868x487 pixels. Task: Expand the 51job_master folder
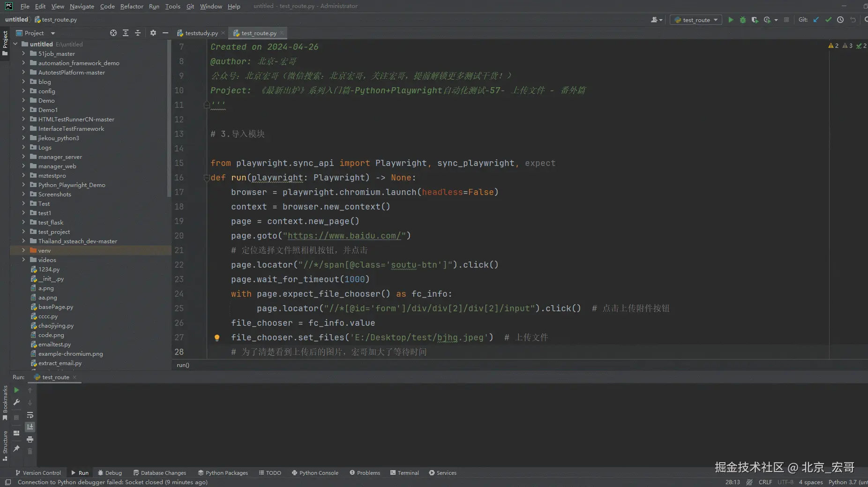pyautogui.click(x=23, y=53)
